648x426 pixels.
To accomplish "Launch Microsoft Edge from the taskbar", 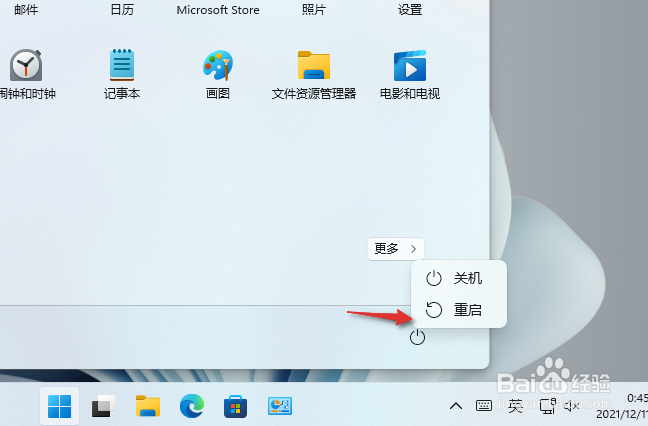I will (192, 406).
